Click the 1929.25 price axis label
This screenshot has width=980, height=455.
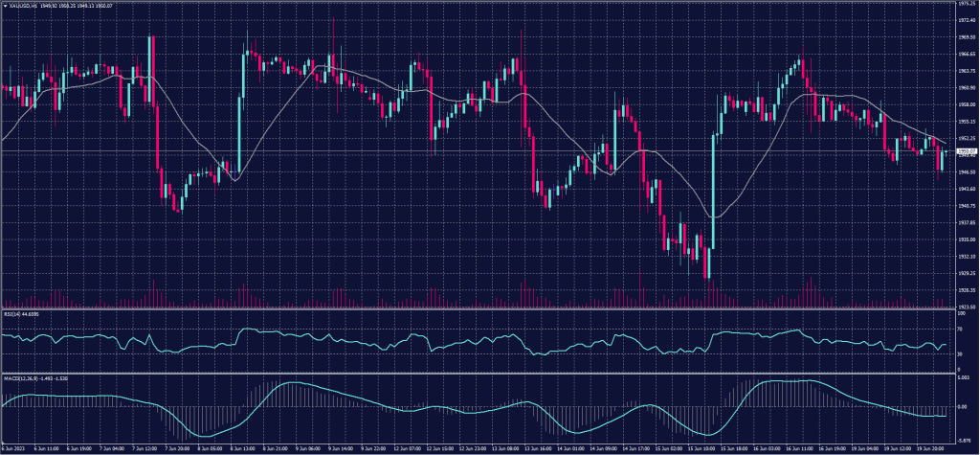tap(969, 273)
